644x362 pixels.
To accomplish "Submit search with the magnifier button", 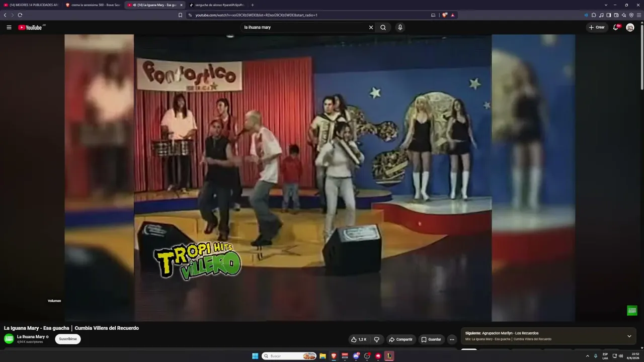I will [x=383, y=27].
